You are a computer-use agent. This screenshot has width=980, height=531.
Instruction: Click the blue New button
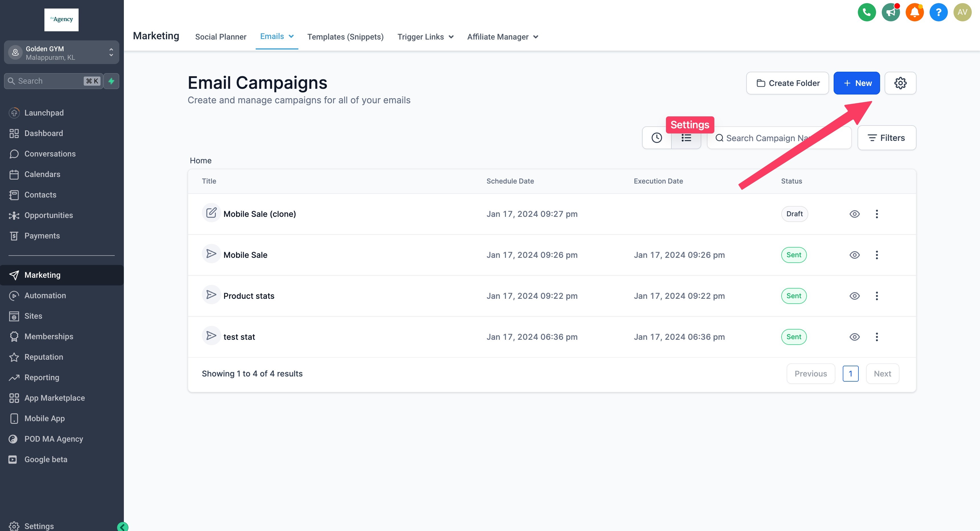click(856, 83)
